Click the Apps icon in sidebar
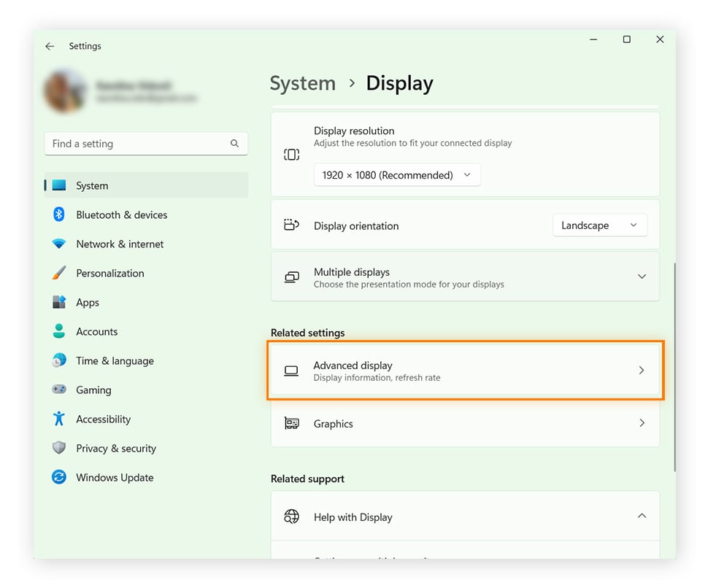The image size is (708, 588). tap(58, 302)
